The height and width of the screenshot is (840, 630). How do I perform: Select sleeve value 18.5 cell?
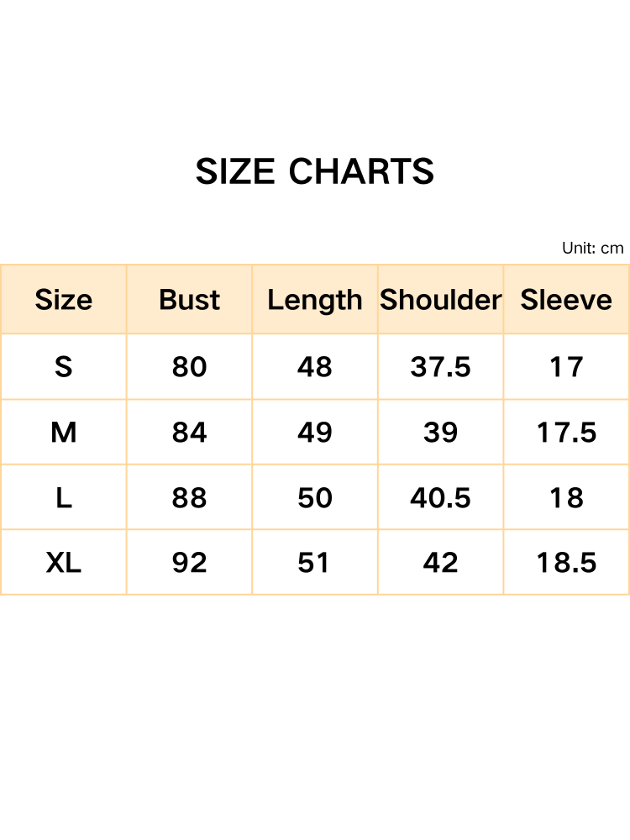click(x=566, y=563)
